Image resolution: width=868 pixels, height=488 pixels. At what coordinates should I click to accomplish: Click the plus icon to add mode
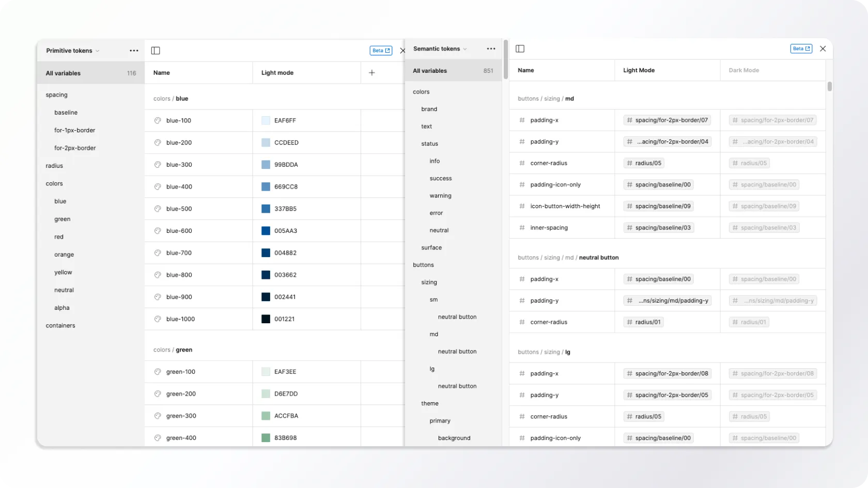371,73
